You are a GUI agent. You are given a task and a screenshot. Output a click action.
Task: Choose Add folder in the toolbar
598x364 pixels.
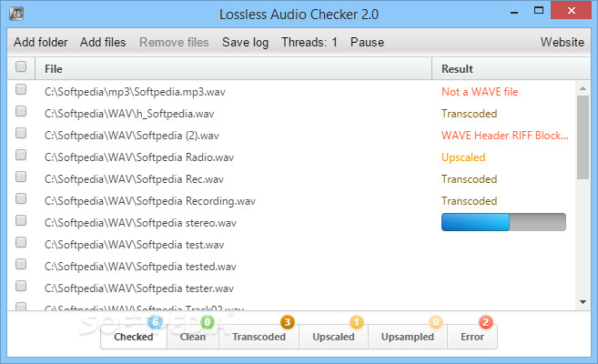[x=40, y=42]
